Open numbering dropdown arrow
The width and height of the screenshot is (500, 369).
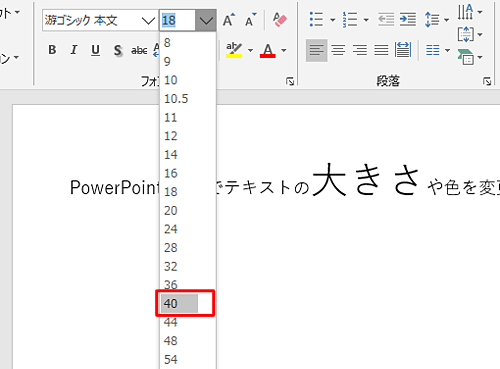click(366, 20)
